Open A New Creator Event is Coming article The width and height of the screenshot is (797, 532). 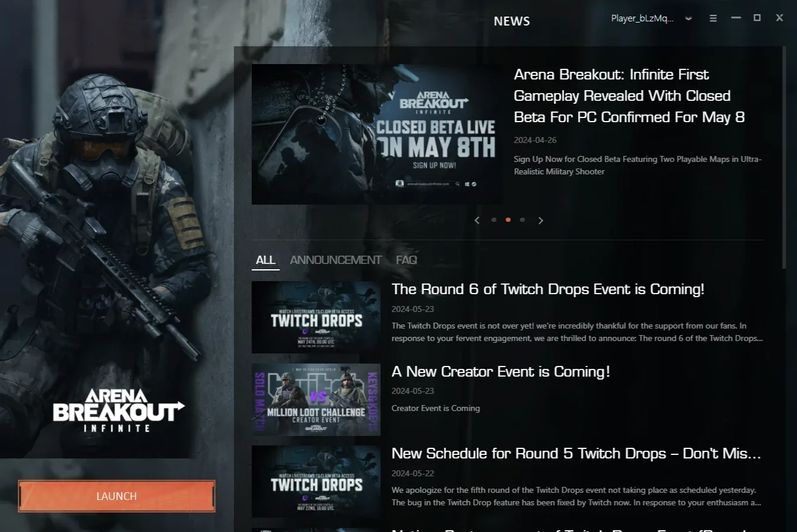(x=501, y=372)
